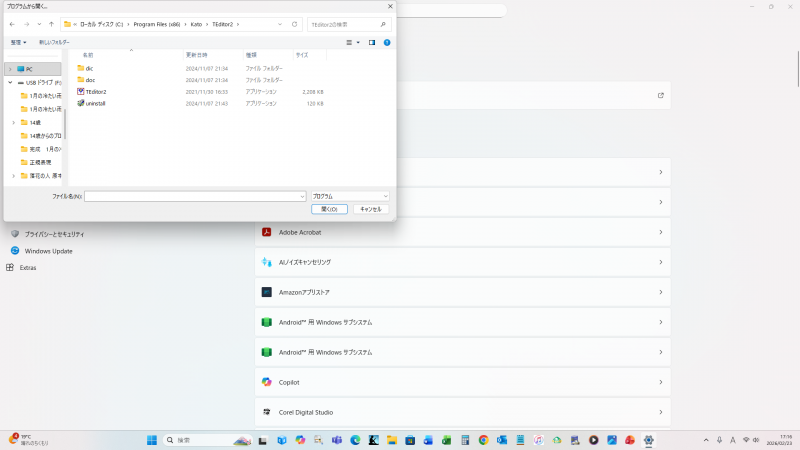Toggle the preview pane icon

(372, 43)
